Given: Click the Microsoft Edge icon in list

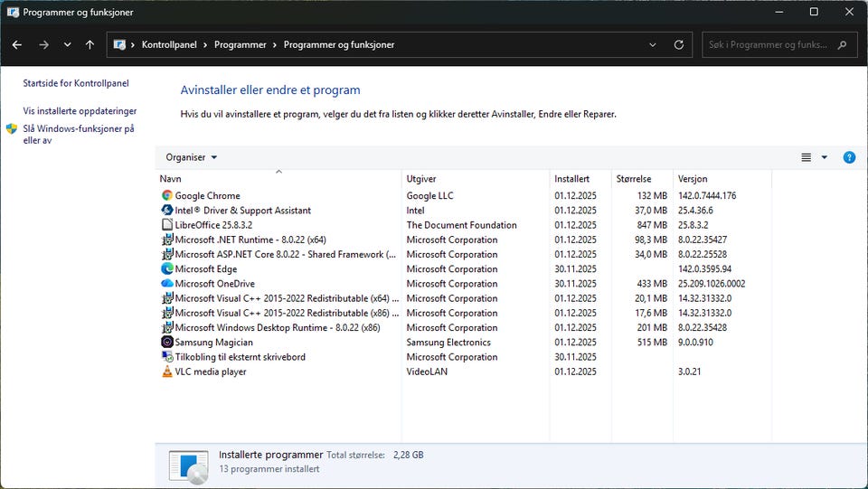Looking at the screenshot, I should pyautogui.click(x=166, y=268).
